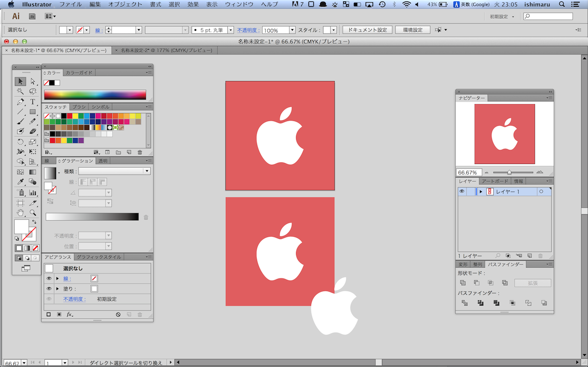
Task: Swap fill and stroke colors arrow
Action: (34, 222)
